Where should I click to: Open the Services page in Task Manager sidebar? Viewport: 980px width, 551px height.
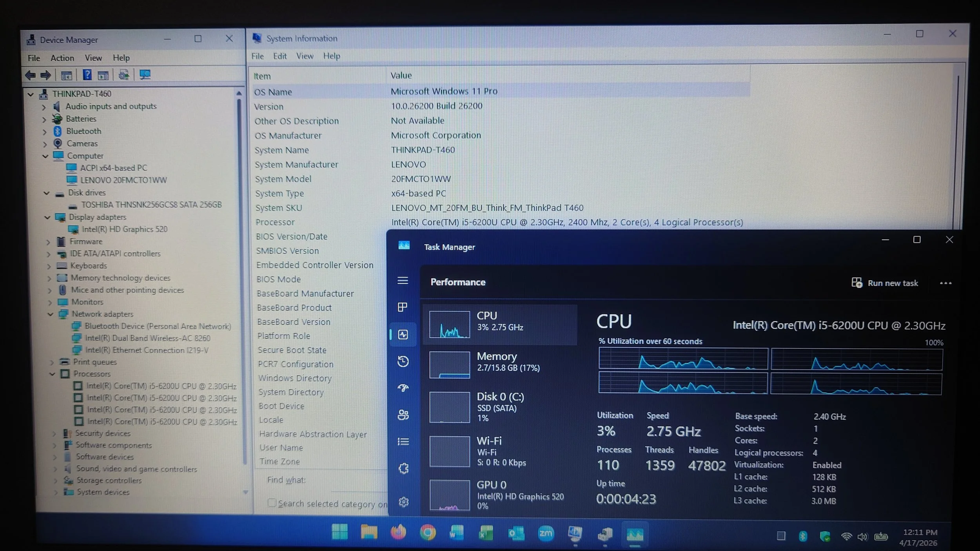404,468
